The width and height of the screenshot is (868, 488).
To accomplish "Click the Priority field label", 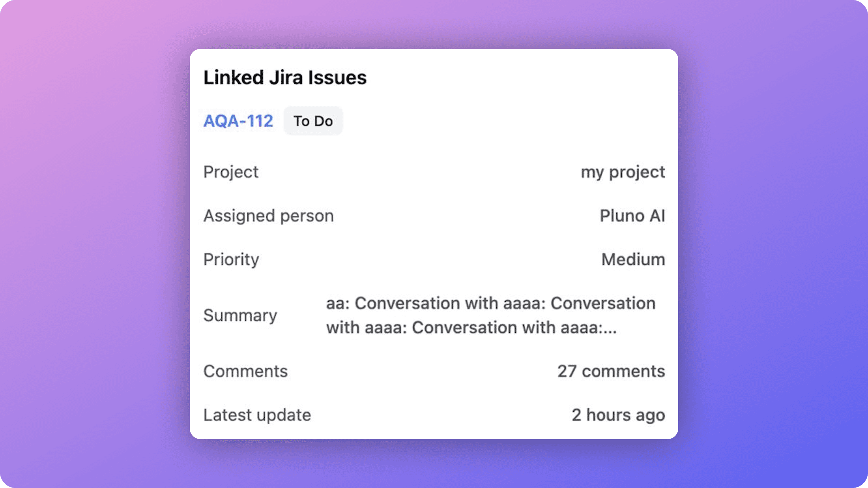I will click(x=231, y=259).
